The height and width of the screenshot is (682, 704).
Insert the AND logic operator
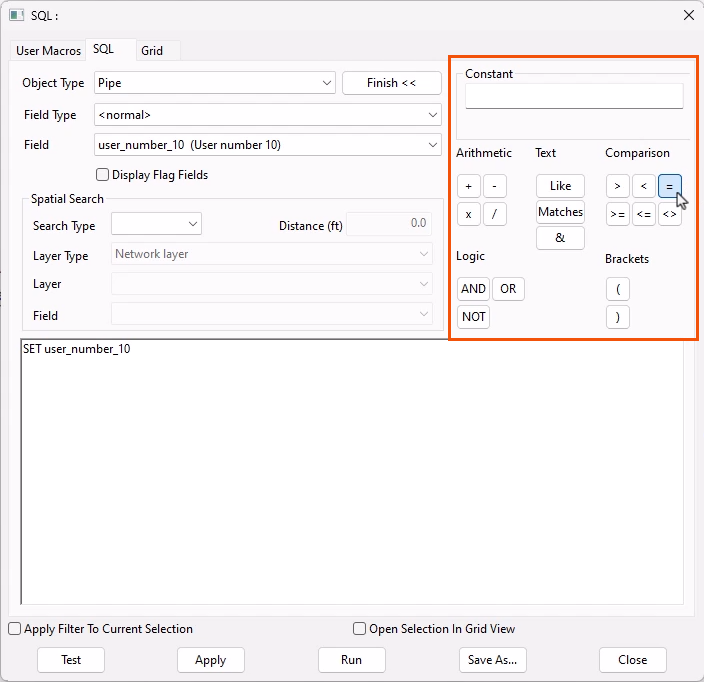pos(473,289)
